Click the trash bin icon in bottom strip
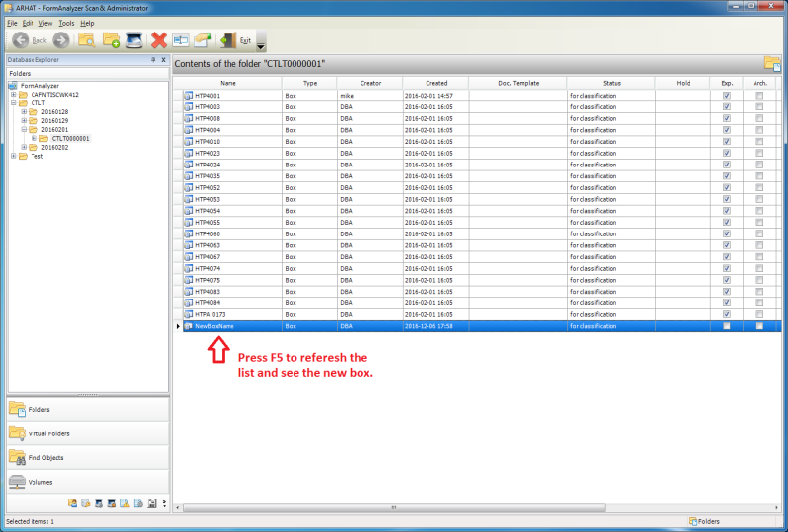Image resolution: width=788 pixels, height=532 pixels. pyautogui.click(x=152, y=503)
